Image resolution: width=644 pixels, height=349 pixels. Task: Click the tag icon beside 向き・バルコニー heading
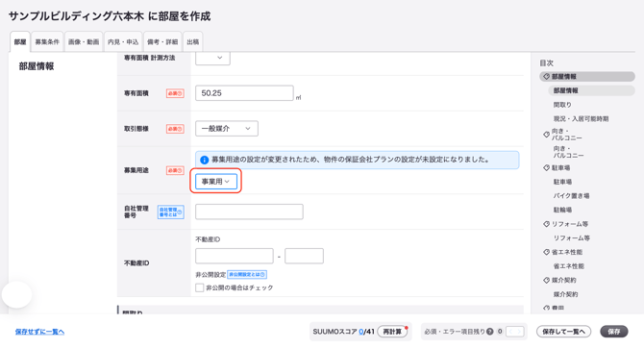pos(546,135)
